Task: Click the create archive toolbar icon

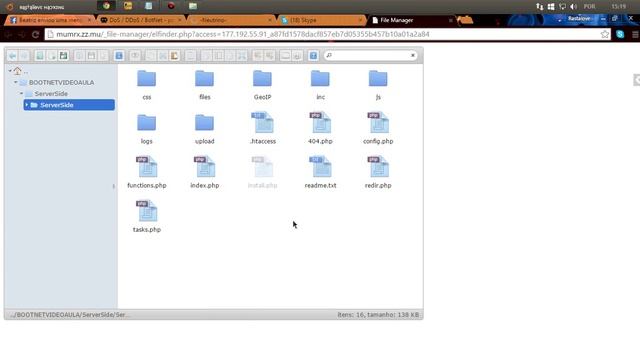Action: 270,56
